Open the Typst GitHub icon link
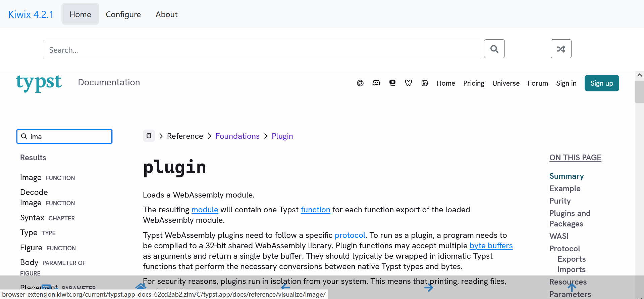 [x=360, y=83]
